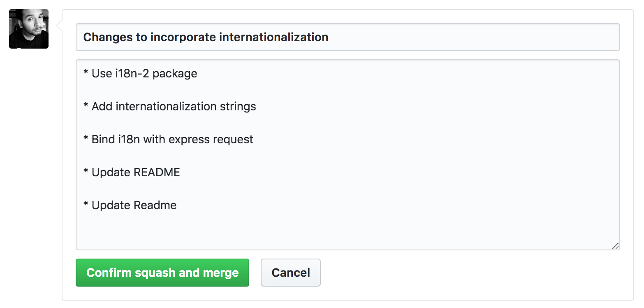Click the user avatar photo
Viewport: 644px width, 308px height.
coord(29,29)
